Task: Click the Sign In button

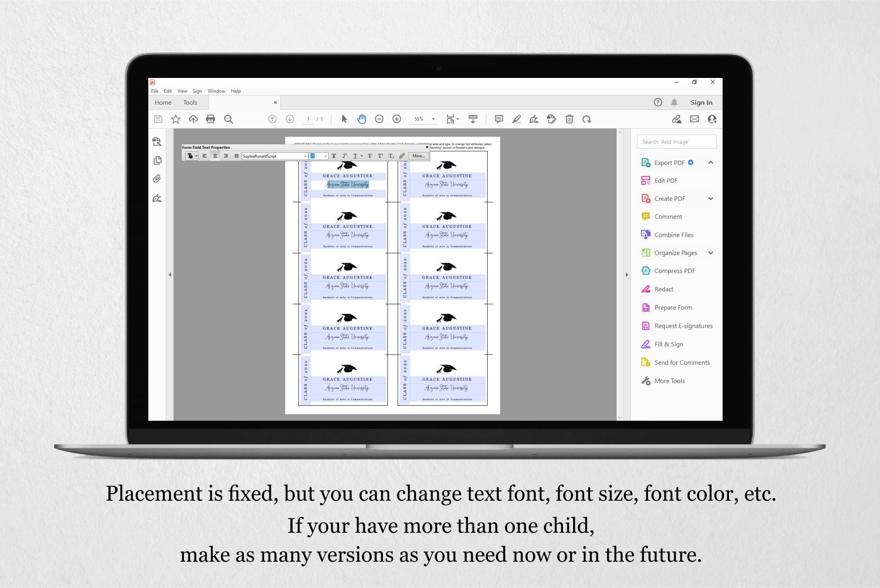Action: pos(701,102)
